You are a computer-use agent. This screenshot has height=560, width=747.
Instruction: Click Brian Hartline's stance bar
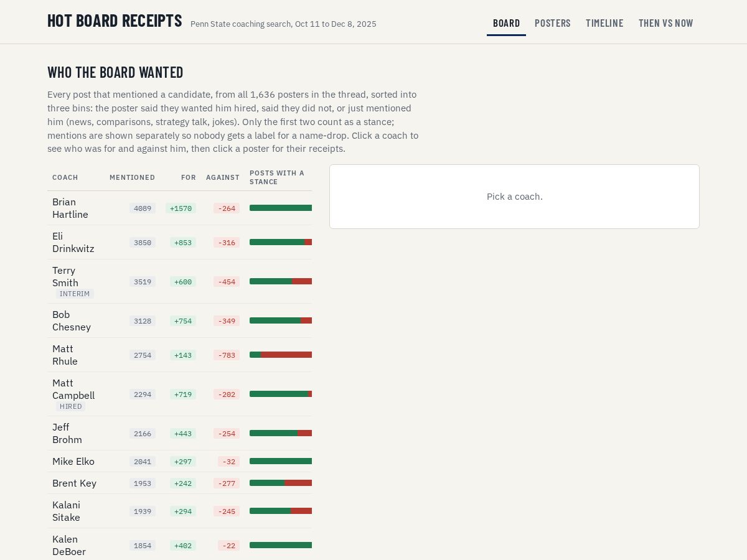(x=281, y=208)
